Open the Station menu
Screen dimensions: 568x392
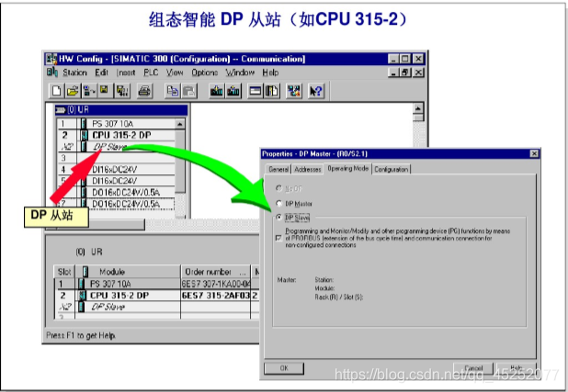[74, 73]
